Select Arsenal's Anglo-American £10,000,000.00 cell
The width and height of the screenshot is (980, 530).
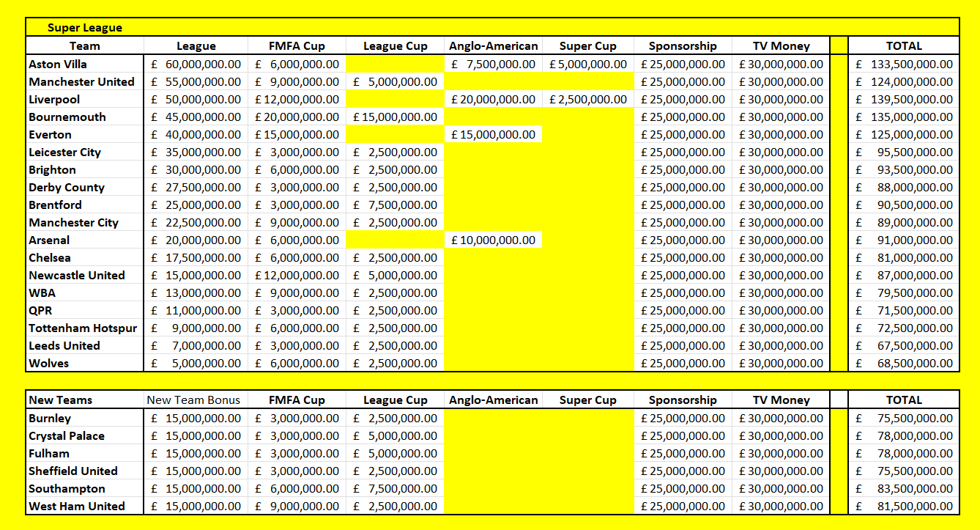point(493,240)
